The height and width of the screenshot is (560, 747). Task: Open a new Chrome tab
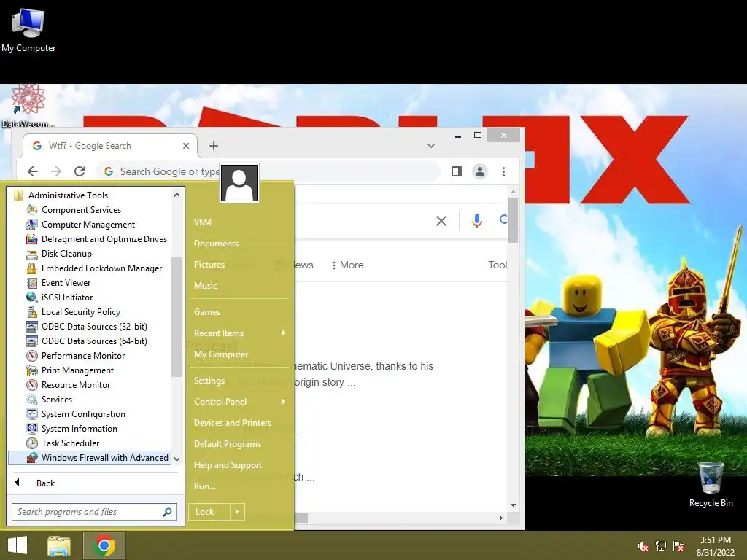pos(214,146)
